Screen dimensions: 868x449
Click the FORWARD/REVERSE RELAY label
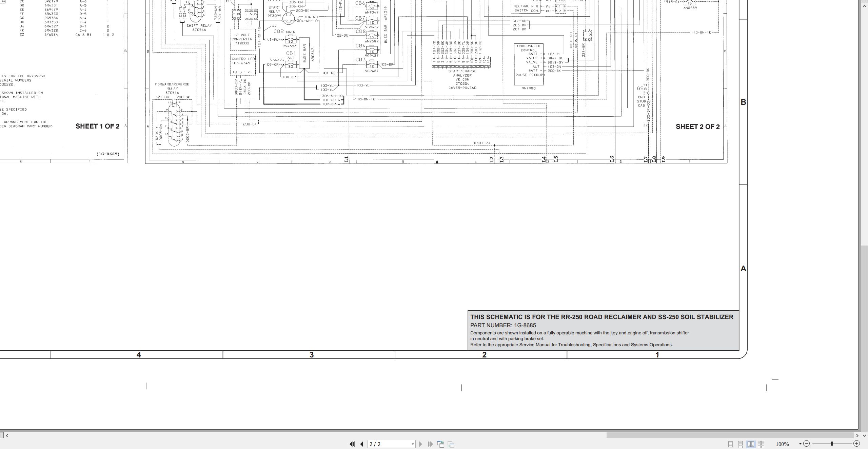(172, 86)
